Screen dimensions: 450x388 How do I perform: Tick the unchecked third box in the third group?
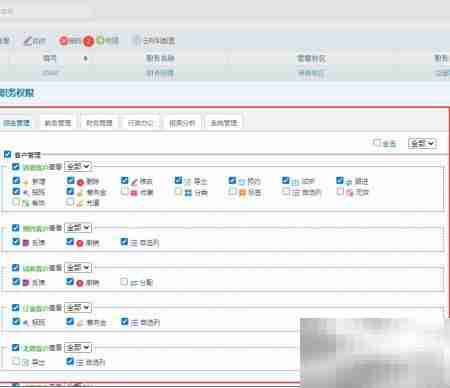pyautogui.click(x=124, y=282)
